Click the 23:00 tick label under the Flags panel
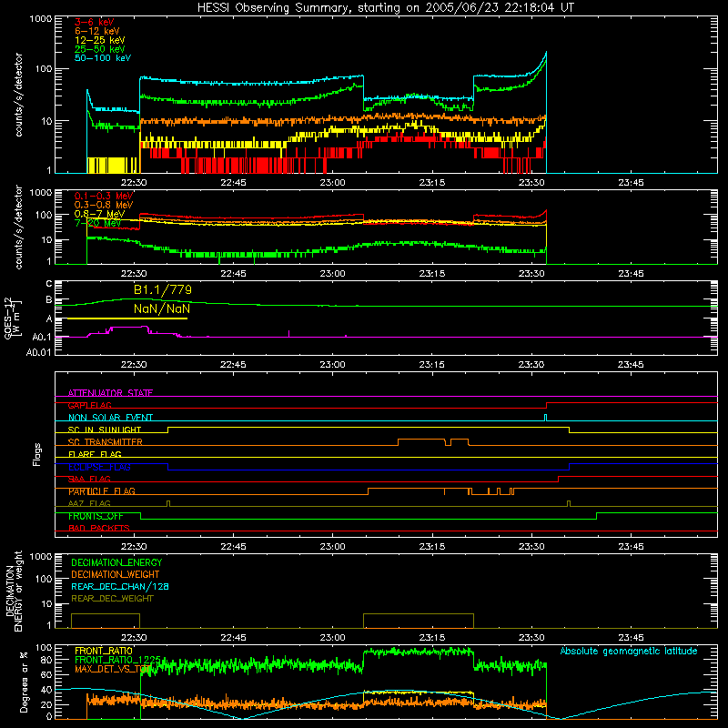The image size is (728, 728). tap(332, 547)
